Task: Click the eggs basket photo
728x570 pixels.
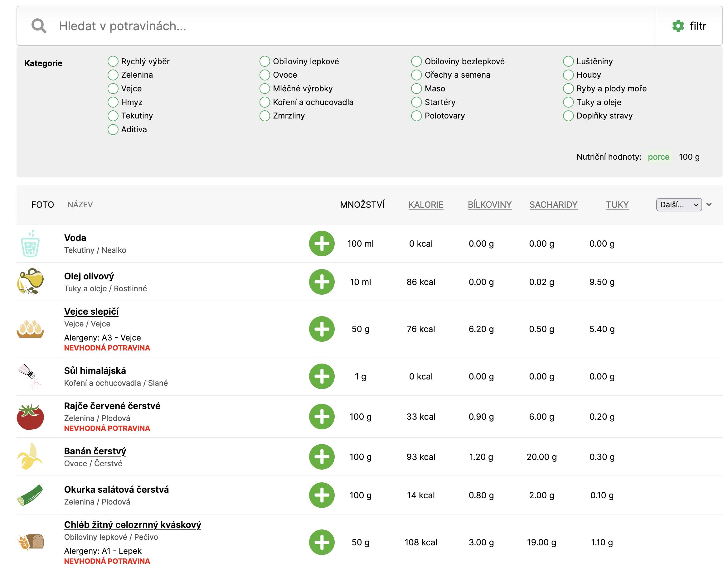Action: [30, 329]
